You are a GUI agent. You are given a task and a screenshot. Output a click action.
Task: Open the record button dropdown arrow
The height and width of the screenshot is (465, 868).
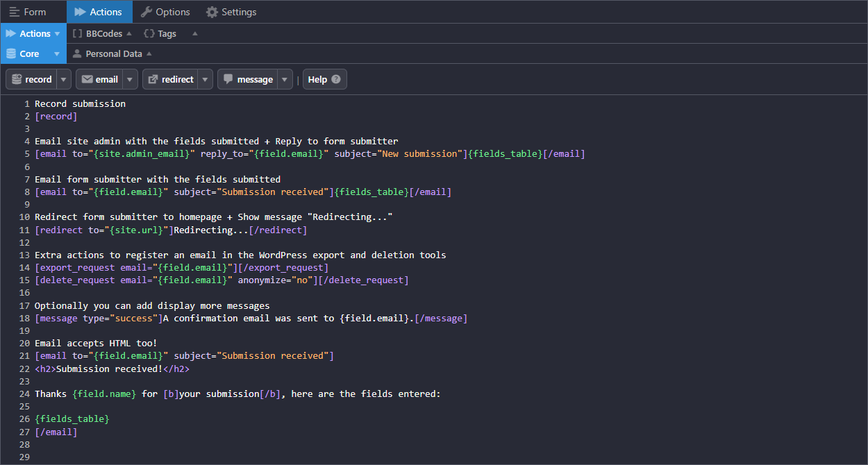coord(62,79)
